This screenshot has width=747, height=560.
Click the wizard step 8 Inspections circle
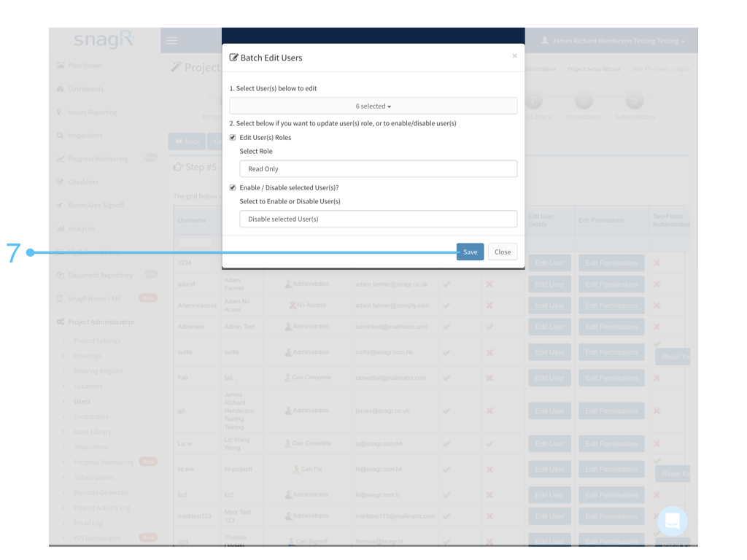pyautogui.click(x=584, y=101)
